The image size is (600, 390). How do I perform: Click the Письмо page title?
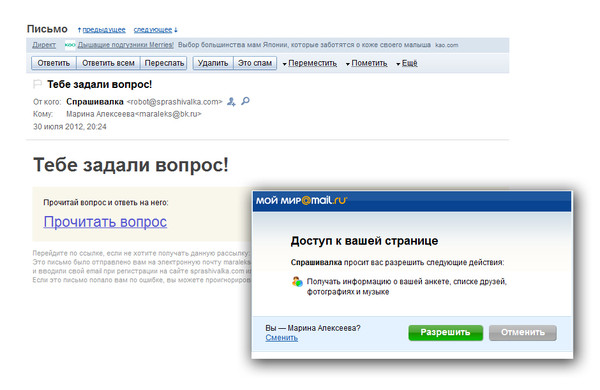[47, 29]
